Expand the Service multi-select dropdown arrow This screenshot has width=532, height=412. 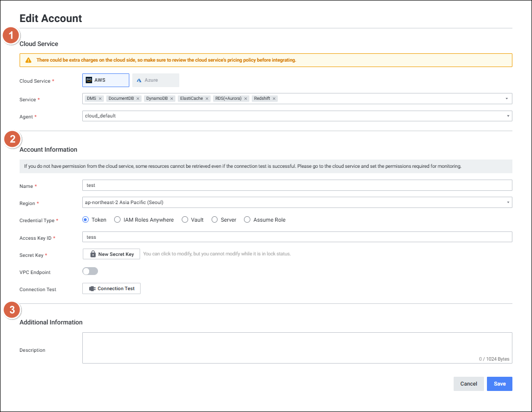click(507, 99)
